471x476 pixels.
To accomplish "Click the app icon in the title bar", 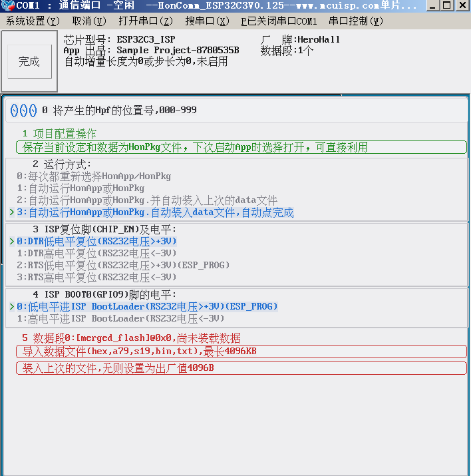I will click(x=7, y=5).
